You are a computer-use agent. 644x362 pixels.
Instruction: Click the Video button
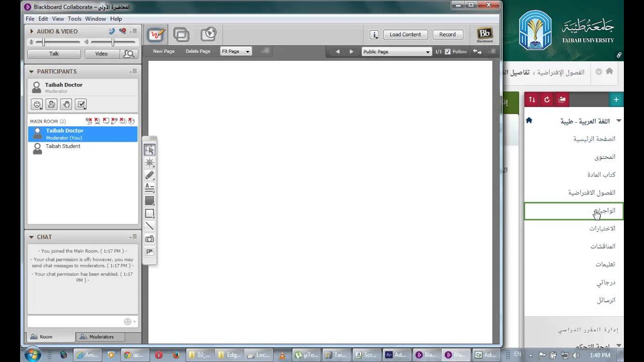pyautogui.click(x=102, y=54)
